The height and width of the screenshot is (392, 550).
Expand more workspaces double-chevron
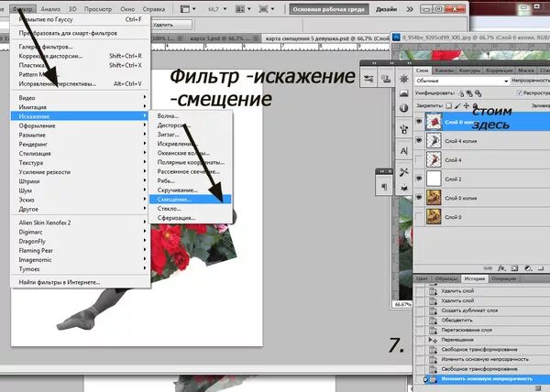[410, 9]
